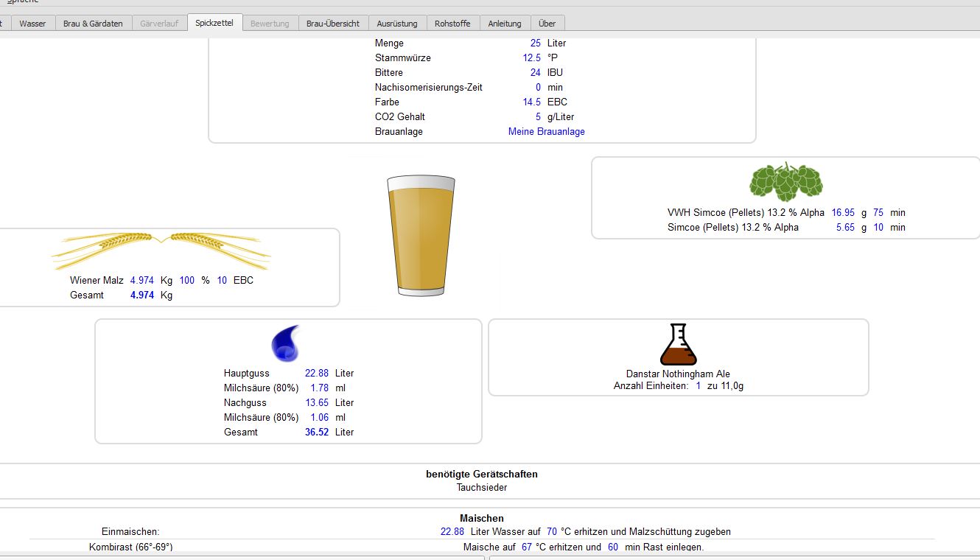Viewport: 980px width, 560px height.
Task: Open the Anleitung tab
Action: click(x=505, y=24)
